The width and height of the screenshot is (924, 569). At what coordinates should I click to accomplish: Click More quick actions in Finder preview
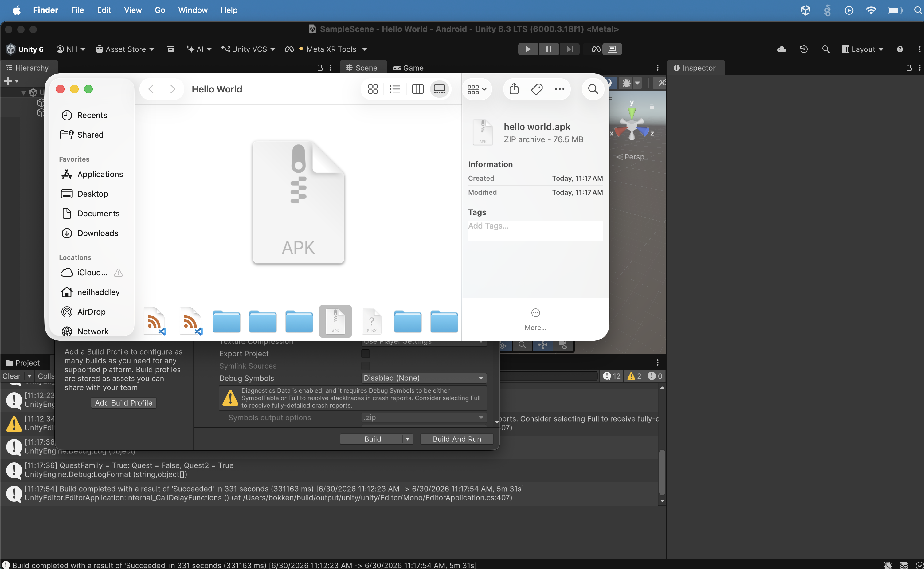click(x=535, y=320)
